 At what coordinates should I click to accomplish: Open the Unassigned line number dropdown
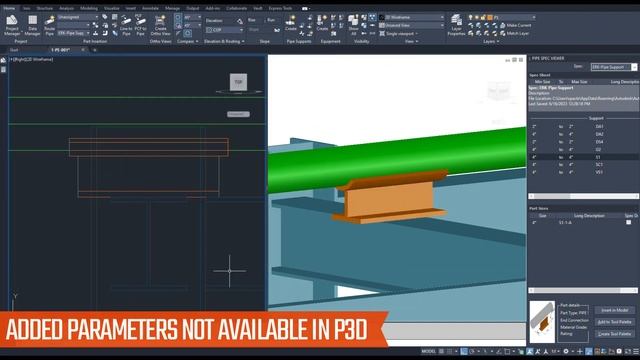pos(78,17)
